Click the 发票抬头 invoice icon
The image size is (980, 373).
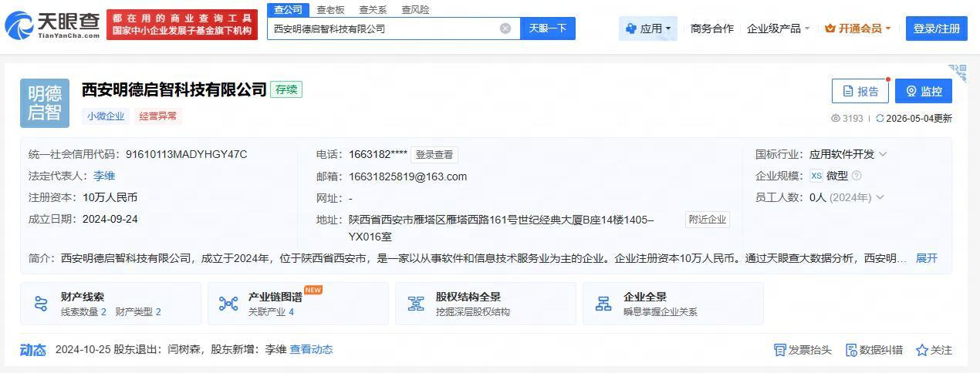[779, 350]
